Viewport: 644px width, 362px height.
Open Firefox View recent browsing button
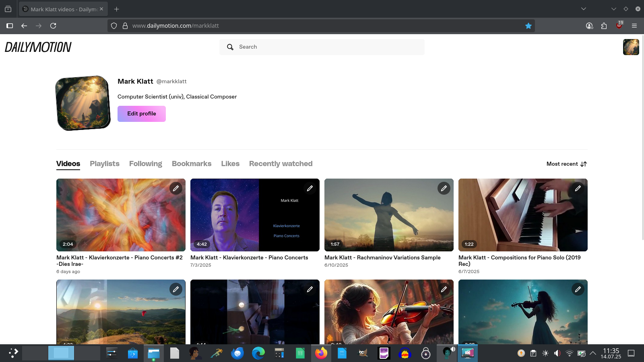tap(8, 9)
